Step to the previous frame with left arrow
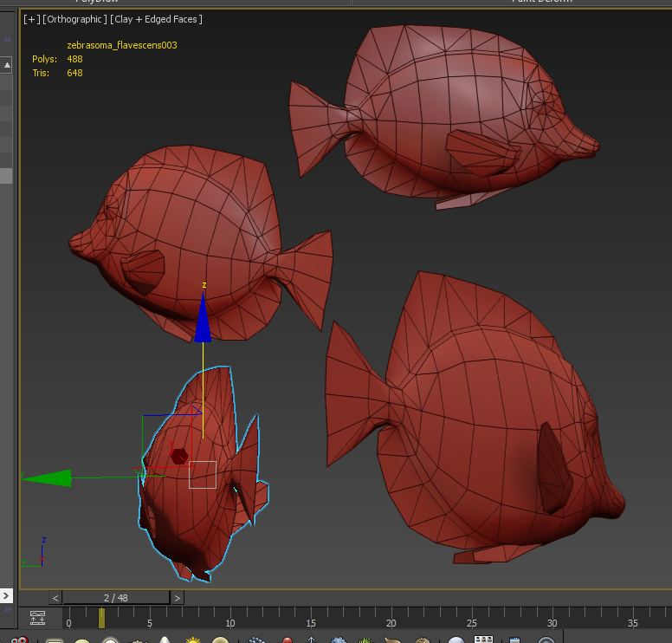Screen dimensions: 672x643 pos(55,598)
